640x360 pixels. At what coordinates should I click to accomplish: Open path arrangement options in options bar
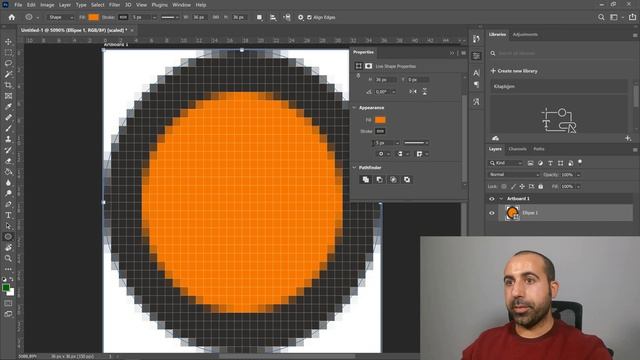pyautogui.click(x=287, y=17)
